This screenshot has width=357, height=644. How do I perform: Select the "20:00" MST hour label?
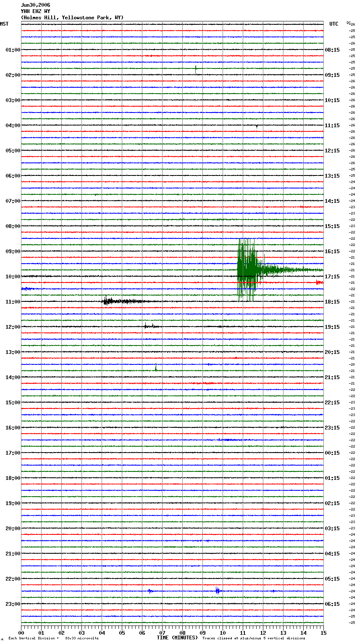pyautogui.click(x=13, y=529)
